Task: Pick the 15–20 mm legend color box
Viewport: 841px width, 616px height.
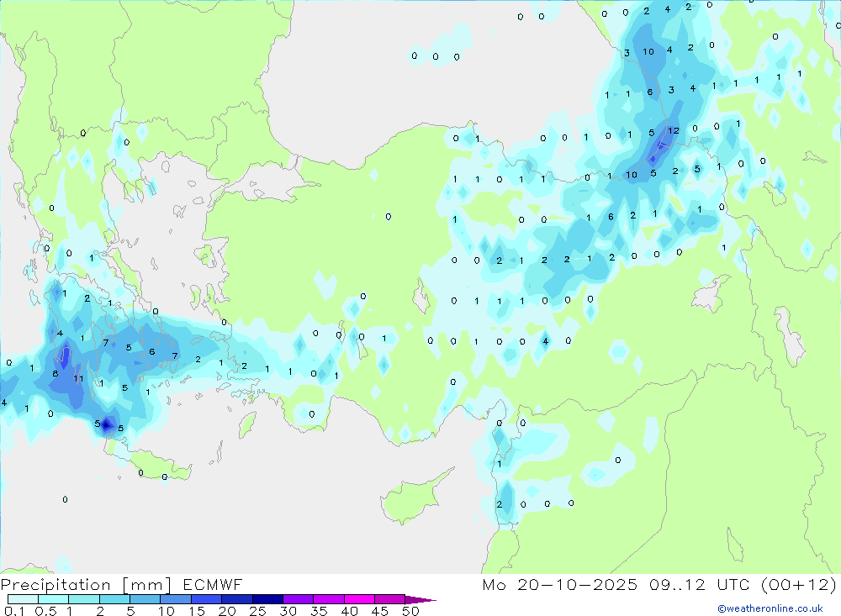Action: [x=207, y=599]
